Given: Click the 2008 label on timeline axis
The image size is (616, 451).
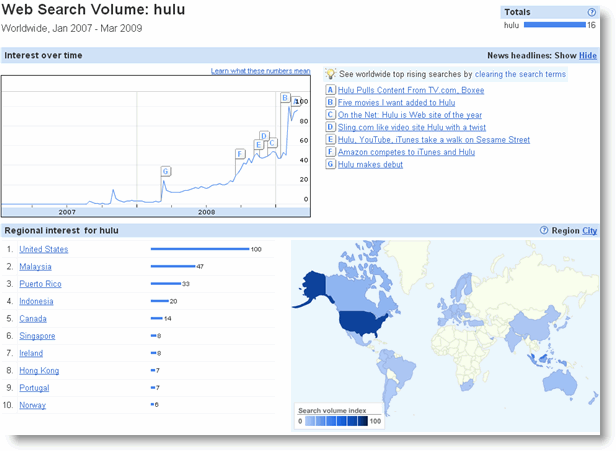Looking at the screenshot, I should click(x=206, y=212).
